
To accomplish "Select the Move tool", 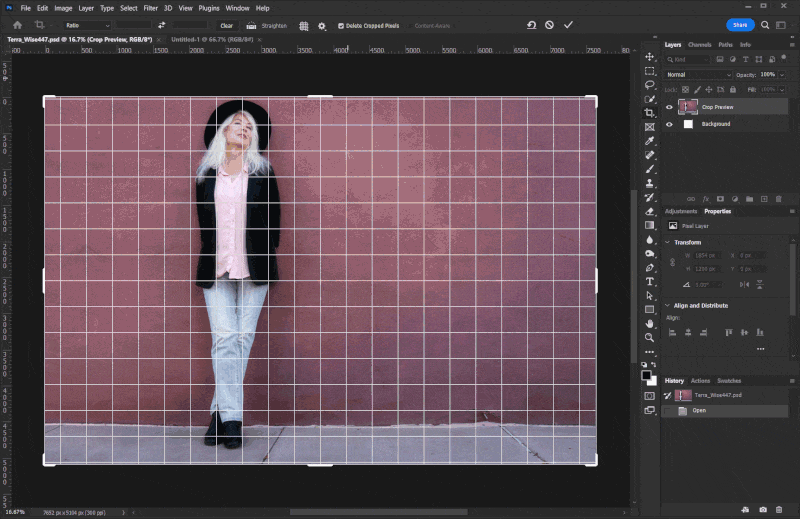I will (650, 57).
